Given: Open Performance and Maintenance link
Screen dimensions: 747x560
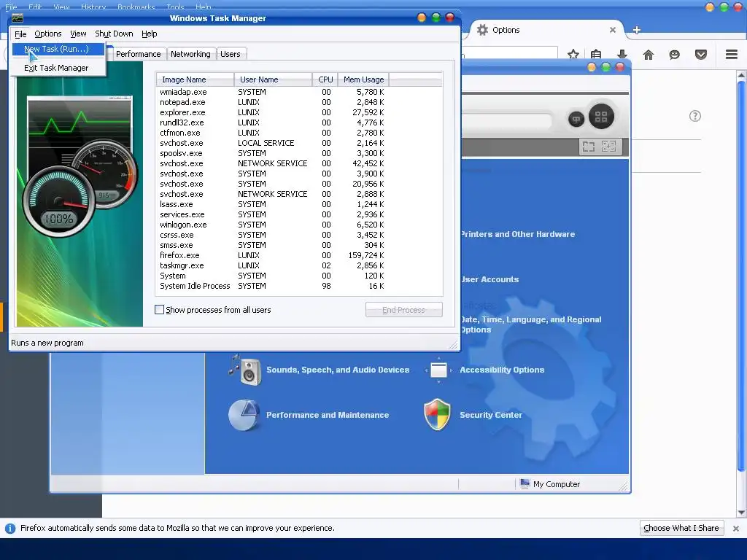Looking at the screenshot, I should coord(328,415).
